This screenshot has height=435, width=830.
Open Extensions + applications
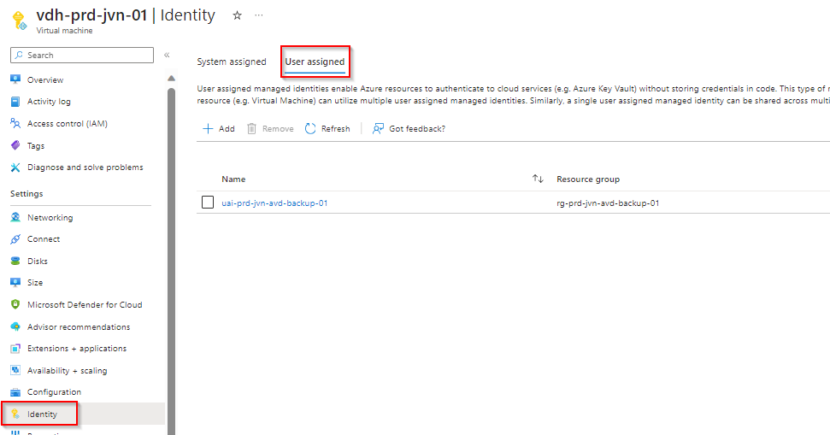[x=77, y=348]
